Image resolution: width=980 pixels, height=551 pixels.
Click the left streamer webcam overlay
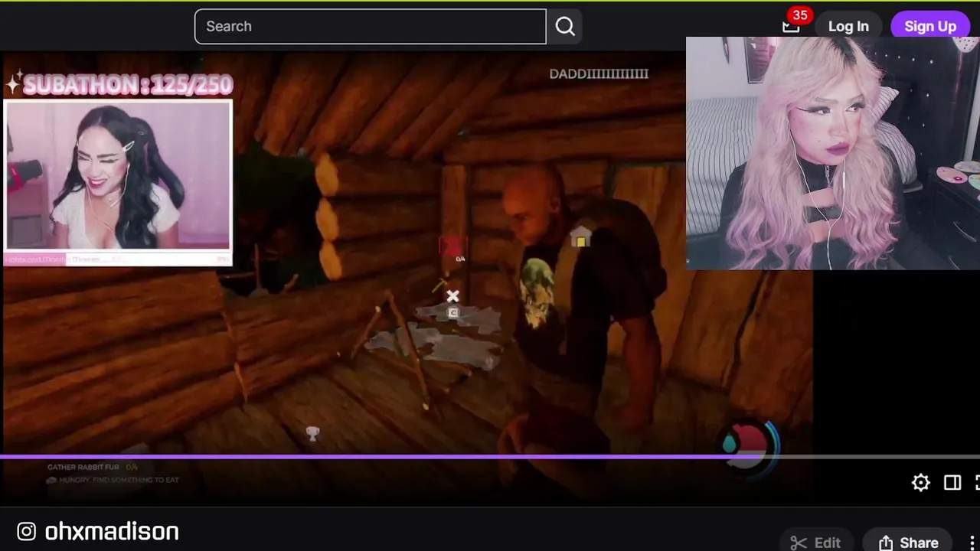pyautogui.click(x=118, y=175)
